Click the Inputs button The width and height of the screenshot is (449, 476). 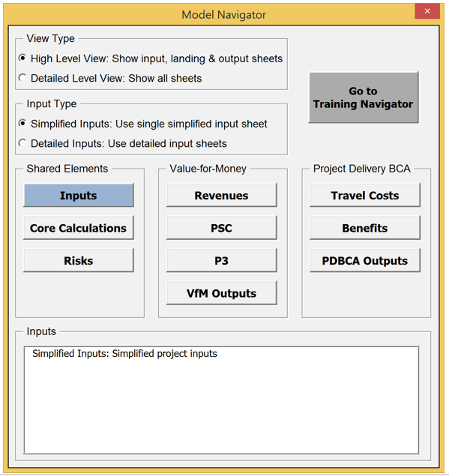pyautogui.click(x=79, y=195)
